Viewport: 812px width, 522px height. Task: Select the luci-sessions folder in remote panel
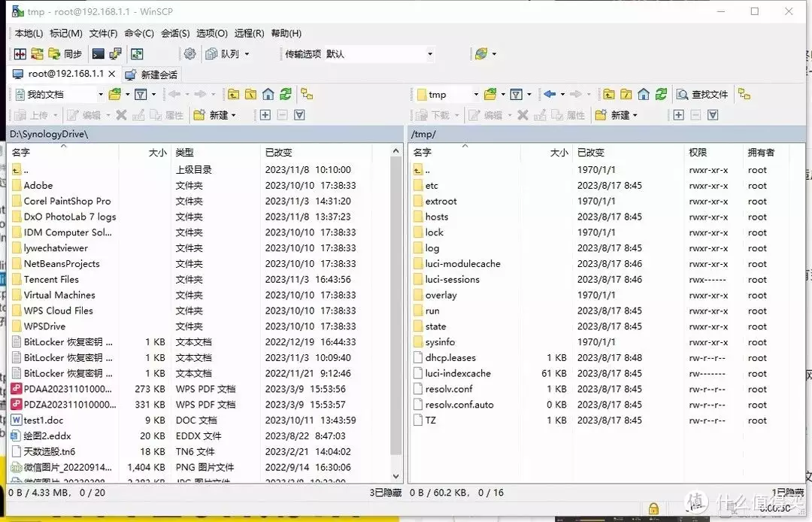click(452, 280)
